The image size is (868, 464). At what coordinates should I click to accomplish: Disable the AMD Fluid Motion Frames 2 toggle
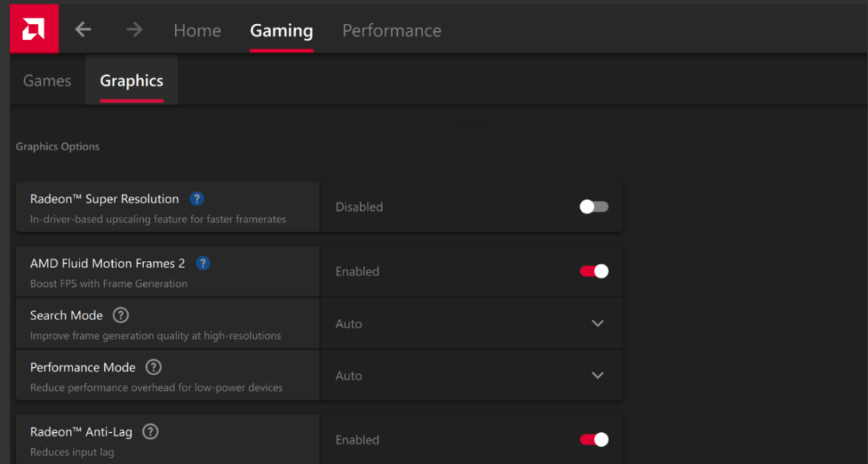(594, 272)
